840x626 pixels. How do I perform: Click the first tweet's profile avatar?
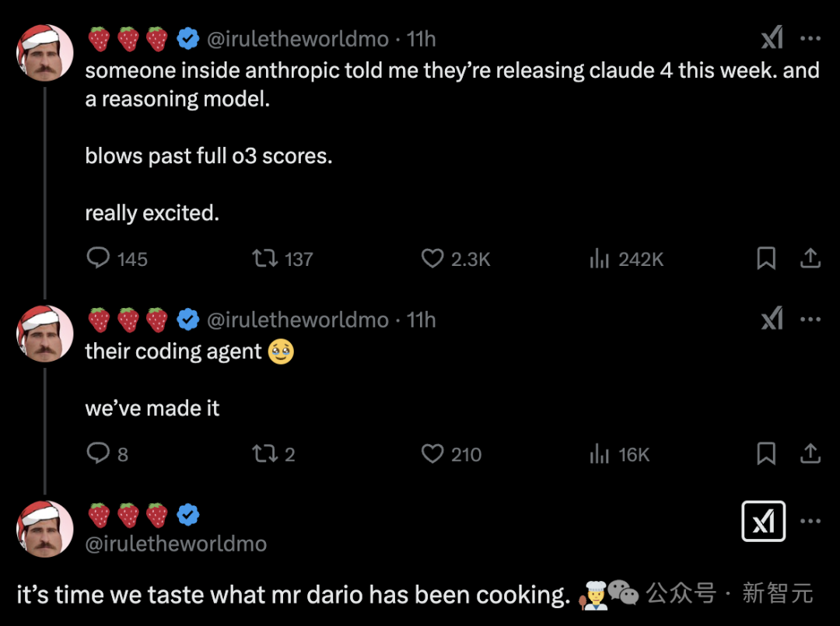pyautogui.click(x=45, y=53)
